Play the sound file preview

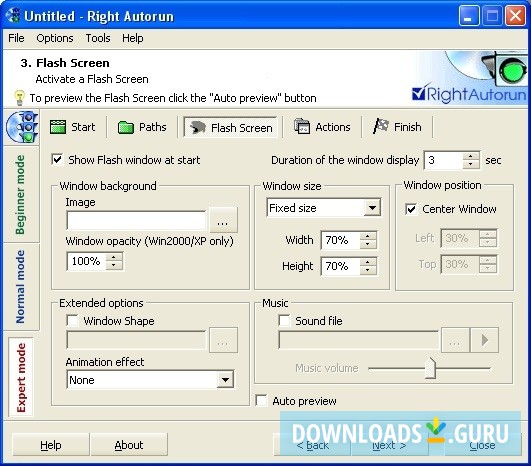tap(485, 340)
